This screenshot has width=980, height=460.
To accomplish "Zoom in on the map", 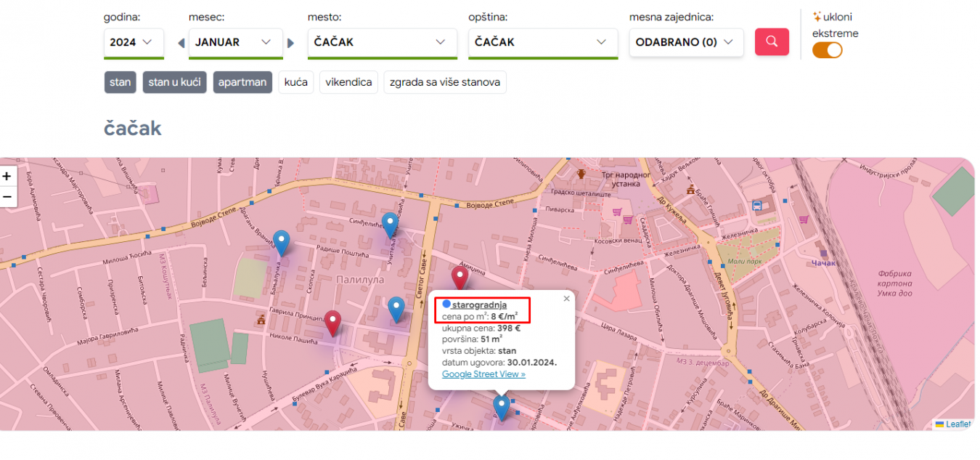I will (x=7, y=176).
